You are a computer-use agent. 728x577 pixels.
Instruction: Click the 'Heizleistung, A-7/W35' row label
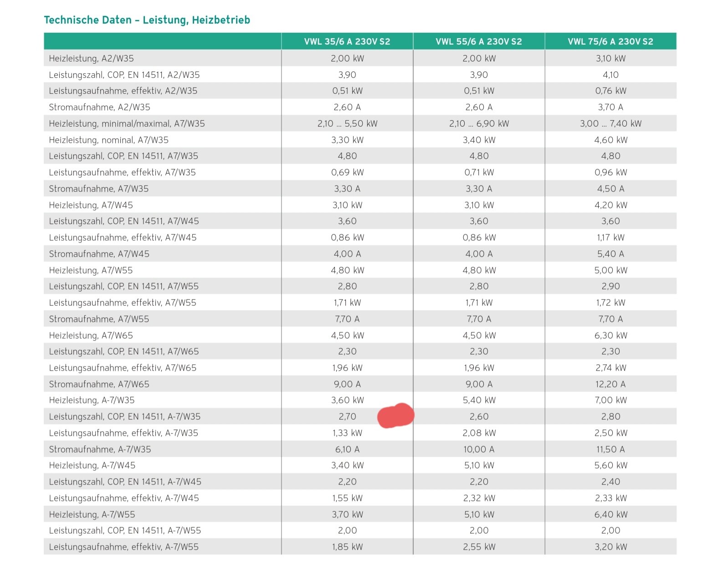[x=92, y=400]
